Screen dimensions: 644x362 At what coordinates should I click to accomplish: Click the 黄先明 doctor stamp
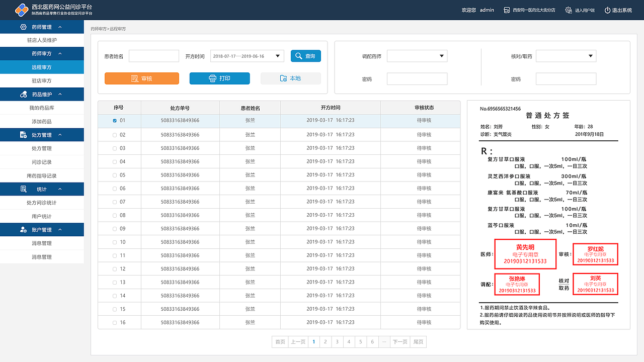tap(525, 254)
